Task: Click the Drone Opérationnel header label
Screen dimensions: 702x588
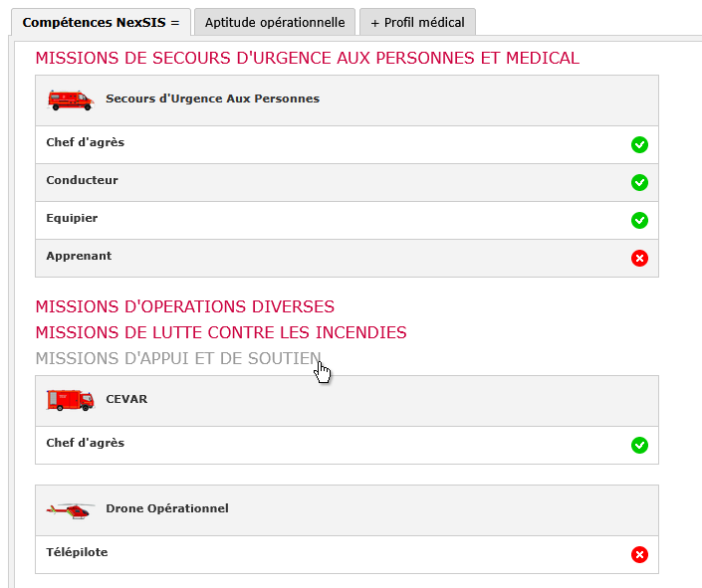Action: pos(167,508)
